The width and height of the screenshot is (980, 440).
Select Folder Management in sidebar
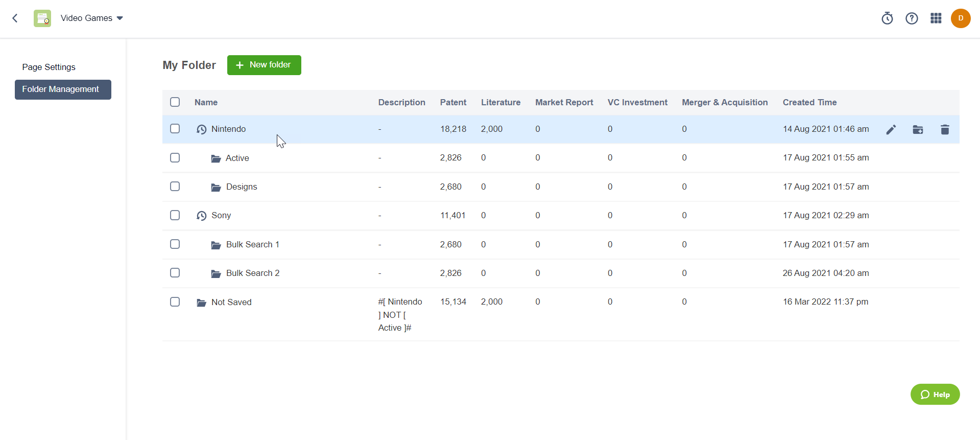pos(63,89)
